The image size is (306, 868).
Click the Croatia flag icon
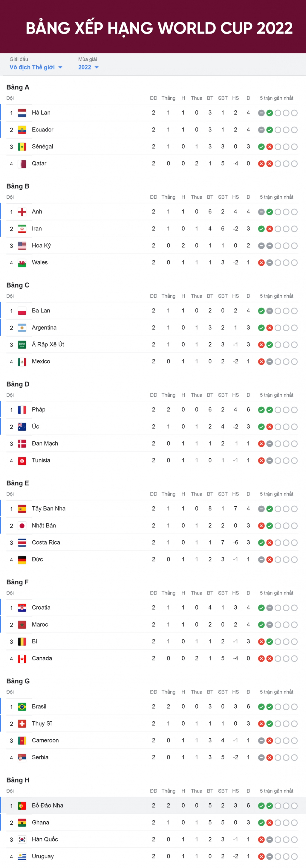[22, 608]
